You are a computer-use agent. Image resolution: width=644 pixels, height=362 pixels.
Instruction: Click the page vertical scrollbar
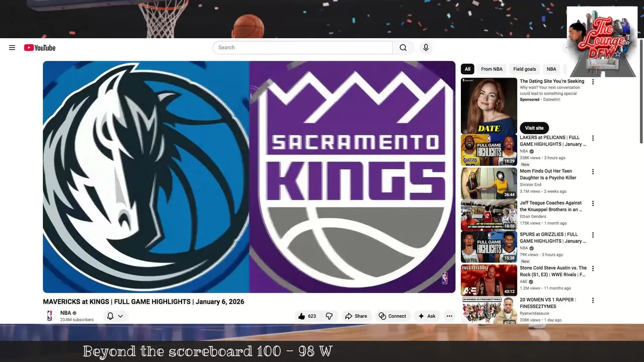pos(641,90)
